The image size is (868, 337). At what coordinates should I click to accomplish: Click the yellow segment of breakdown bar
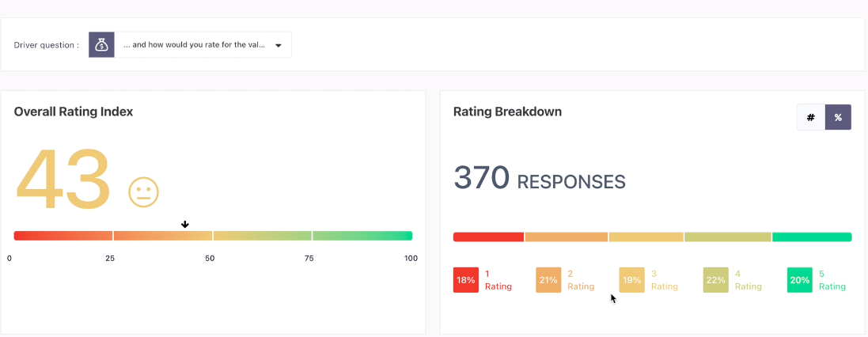pos(646,237)
